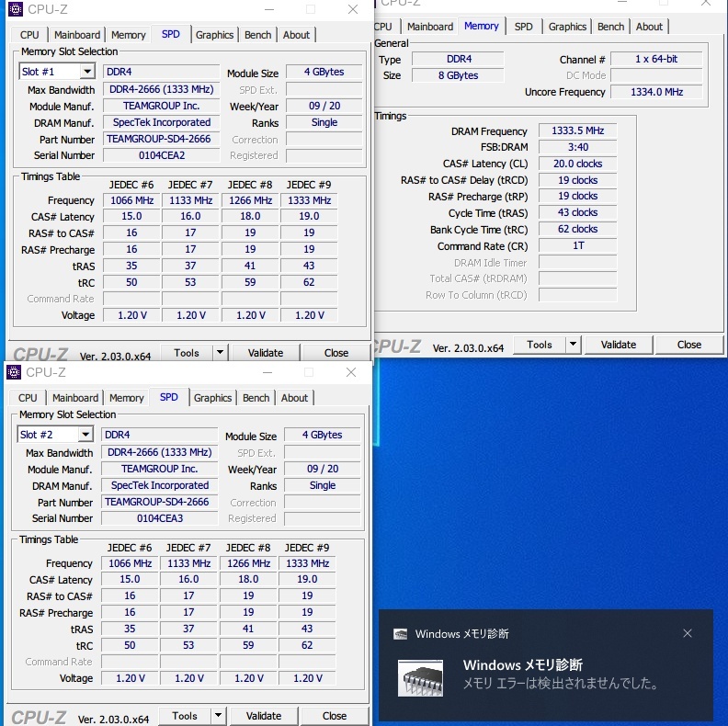728x726 pixels.
Task: Select SPD tab in Slot #1 window
Action: click(170, 34)
